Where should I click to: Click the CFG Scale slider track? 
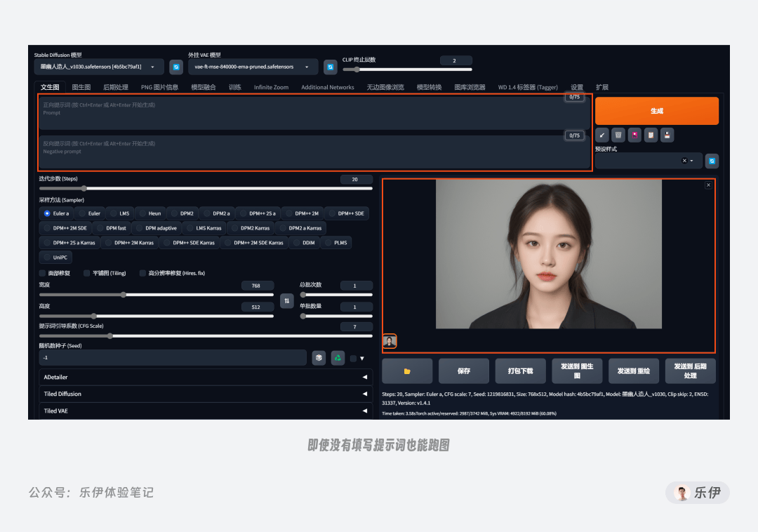click(x=206, y=335)
